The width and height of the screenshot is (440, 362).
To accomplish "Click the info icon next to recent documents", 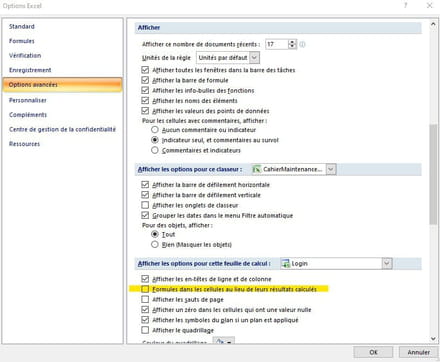I will tap(302, 44).
